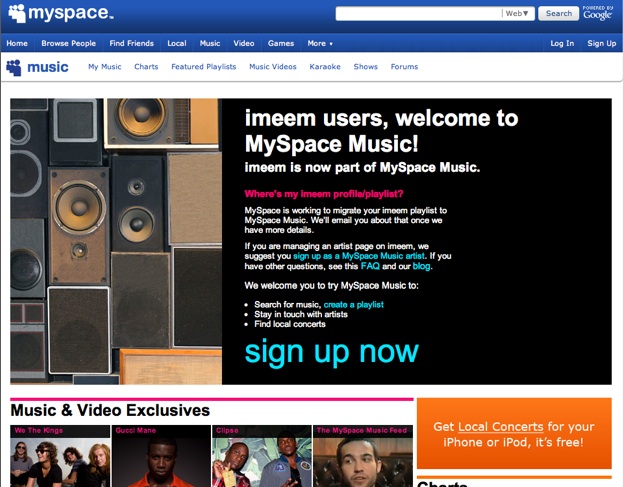Screen dimensions: 623x487
Task: Open the Forums tab
Action: tap(404, 67)
